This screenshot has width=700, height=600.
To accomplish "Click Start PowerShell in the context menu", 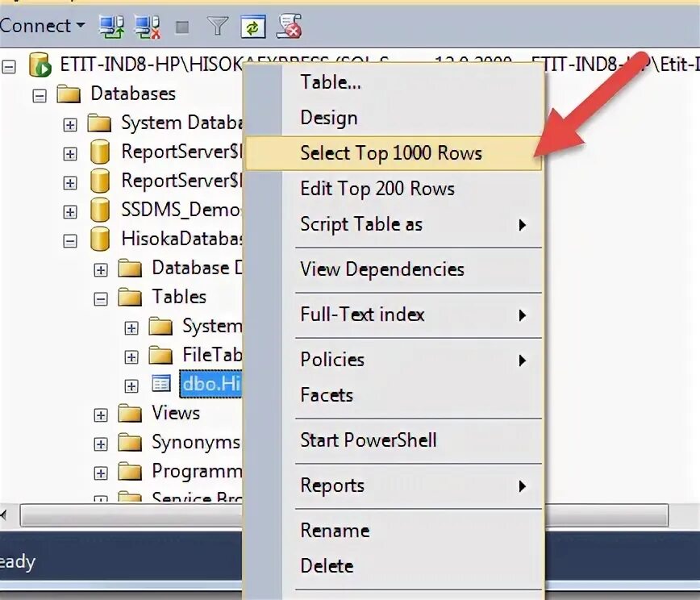I will click(367, 440).
